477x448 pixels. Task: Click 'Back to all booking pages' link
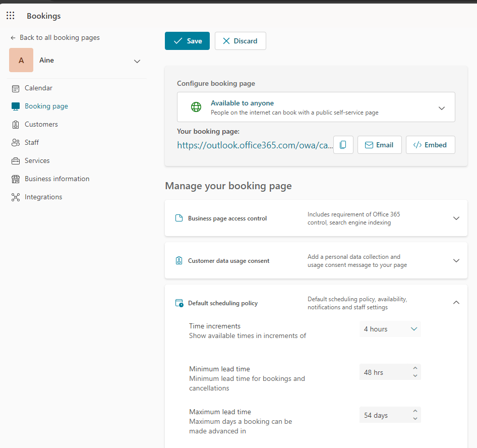(59, 38)
